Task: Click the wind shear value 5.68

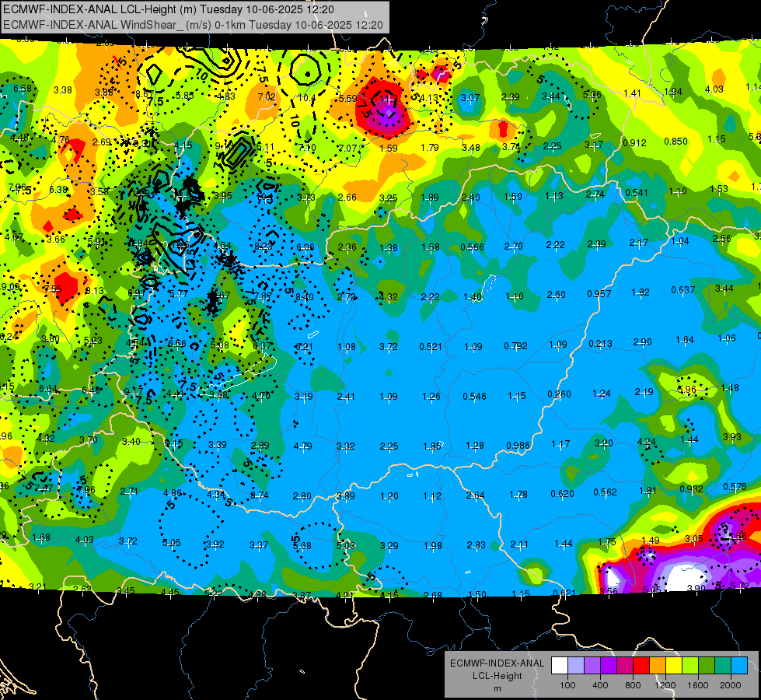Action: [302, 546]
